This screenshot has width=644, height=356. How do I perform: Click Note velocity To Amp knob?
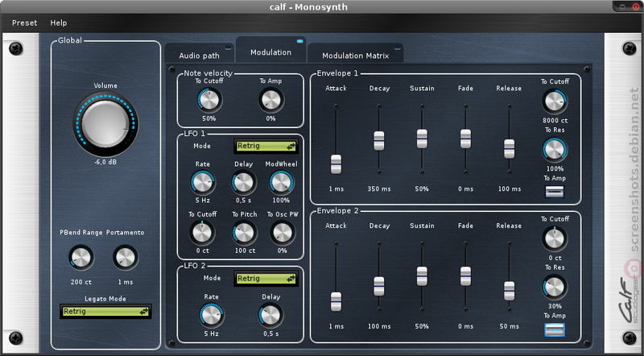(x=271, y=100)
